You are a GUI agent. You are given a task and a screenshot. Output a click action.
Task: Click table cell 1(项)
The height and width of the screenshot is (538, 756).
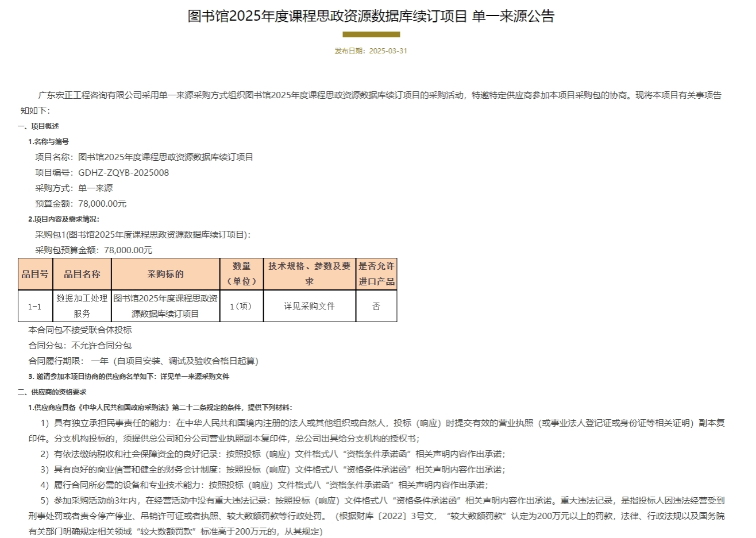pos(242,306)
